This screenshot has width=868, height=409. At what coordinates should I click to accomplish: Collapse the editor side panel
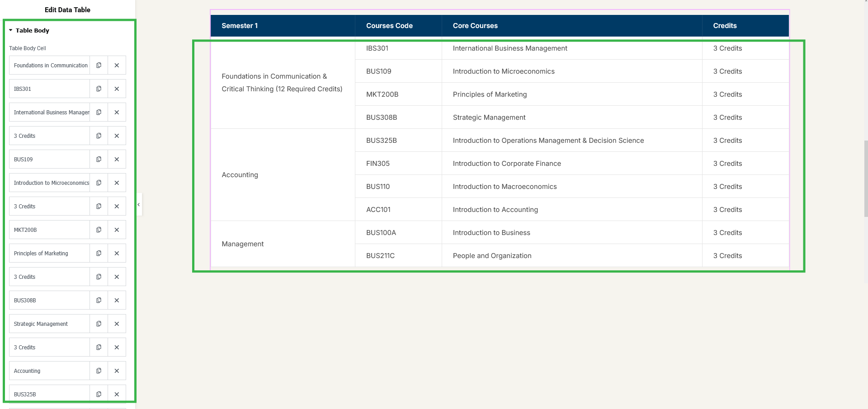tap(139, 205)
